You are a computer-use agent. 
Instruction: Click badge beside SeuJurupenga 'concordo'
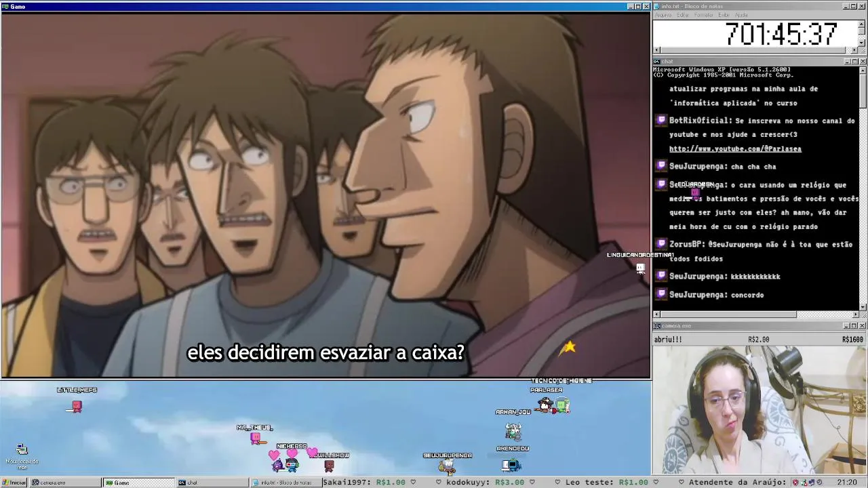(x=661, y=294)
